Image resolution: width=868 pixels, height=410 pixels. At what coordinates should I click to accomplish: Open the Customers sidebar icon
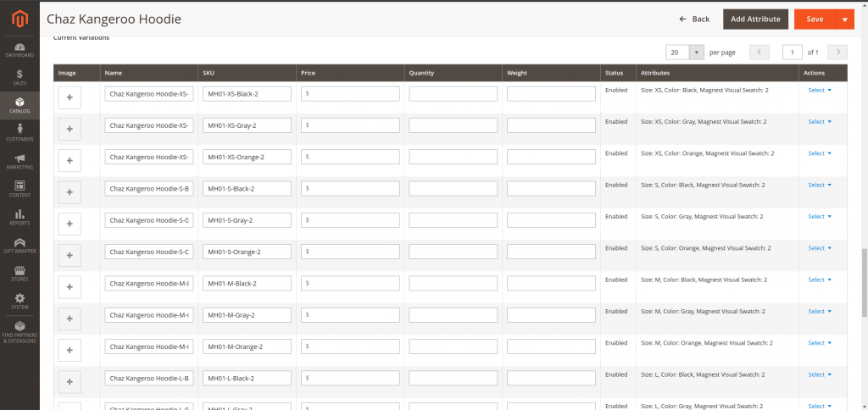click(x=19, y=131)
